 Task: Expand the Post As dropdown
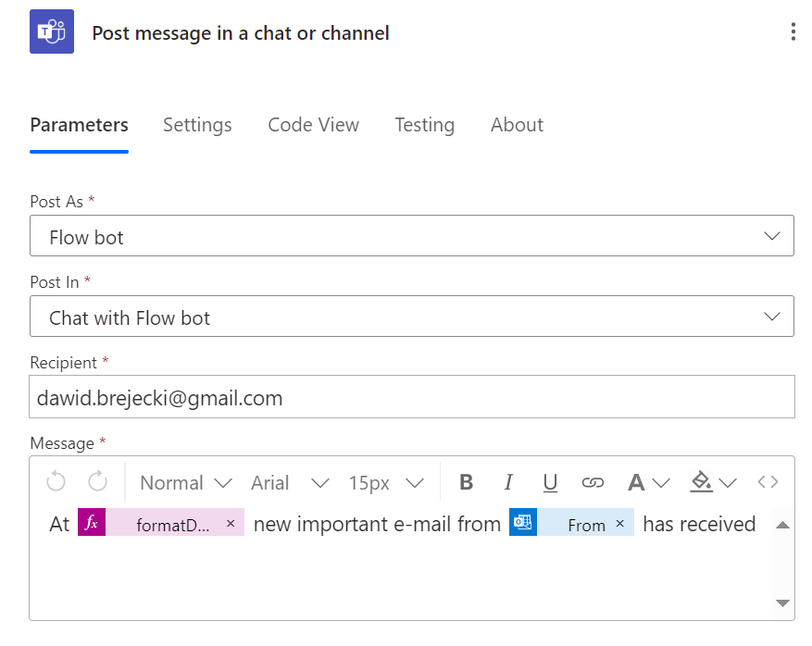click(411, 236)
